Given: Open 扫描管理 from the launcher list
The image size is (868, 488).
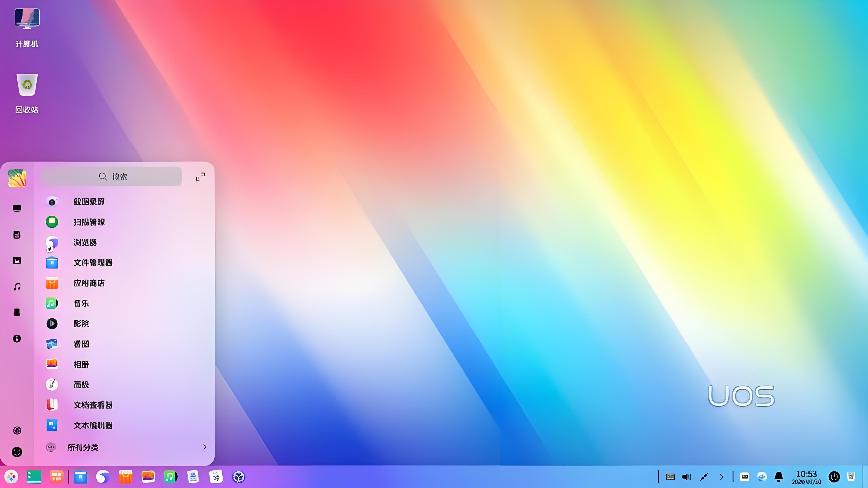Looking at the screenshot, I should pyautogui.click(x=125, y=222).
